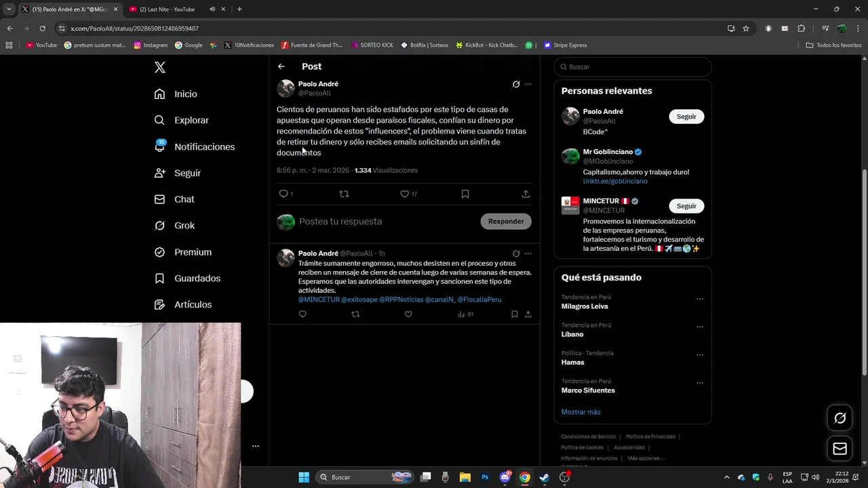Open Más opciones in footer
Image resolution: width=868 pixels, height=488 pixels.
(646, 459)
